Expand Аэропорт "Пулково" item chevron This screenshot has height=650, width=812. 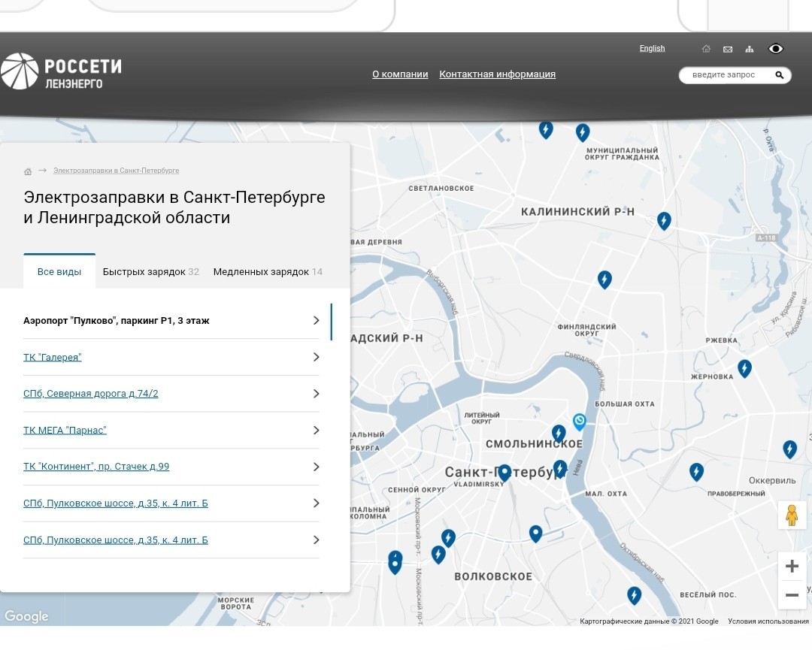pos(316,320)
